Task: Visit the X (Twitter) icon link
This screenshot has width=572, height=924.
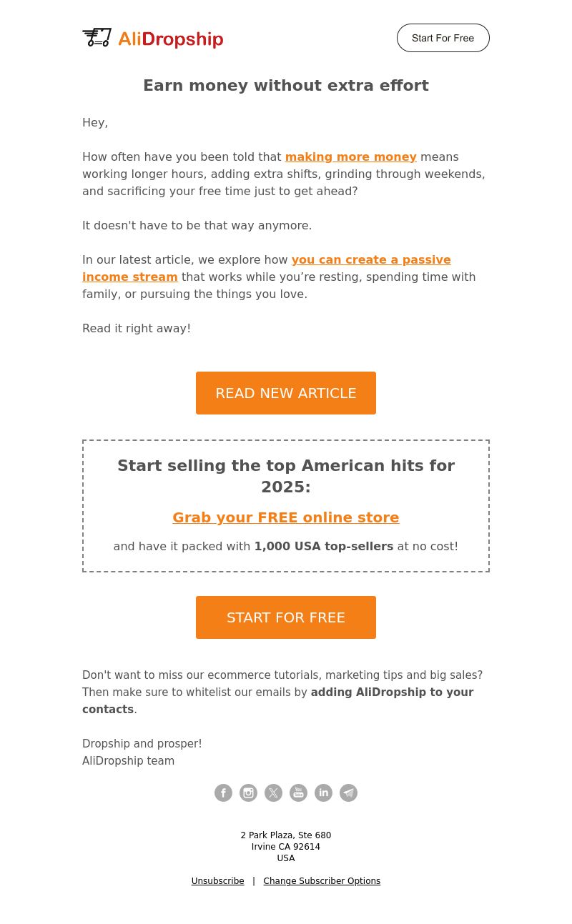Action: pos(273,793)
